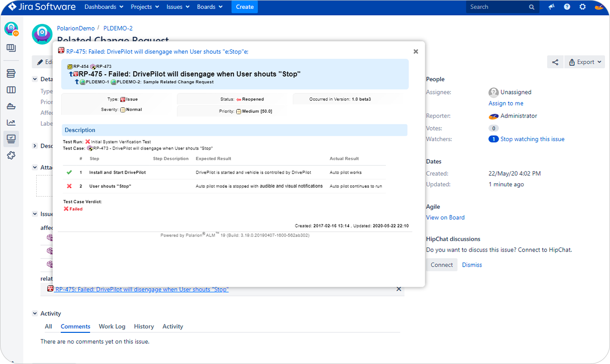Screen dimensions: 610x364
Task: Open the active sprints columns icon
Action: pos(11,90)
